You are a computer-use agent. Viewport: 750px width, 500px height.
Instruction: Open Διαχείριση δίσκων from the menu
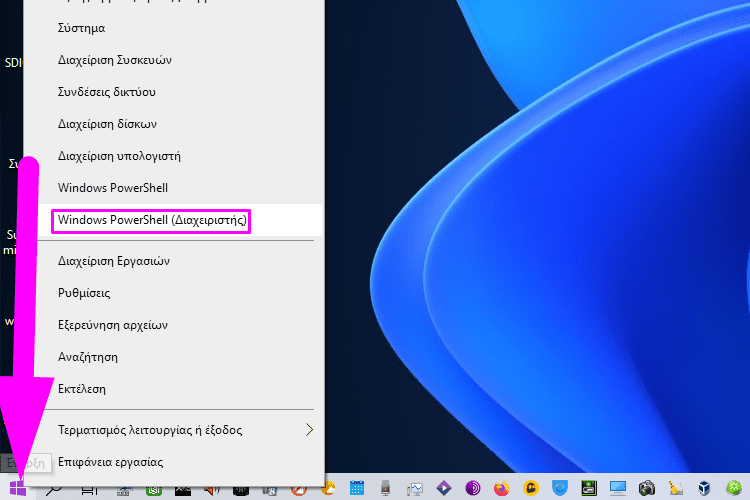(x=174, y=124)
